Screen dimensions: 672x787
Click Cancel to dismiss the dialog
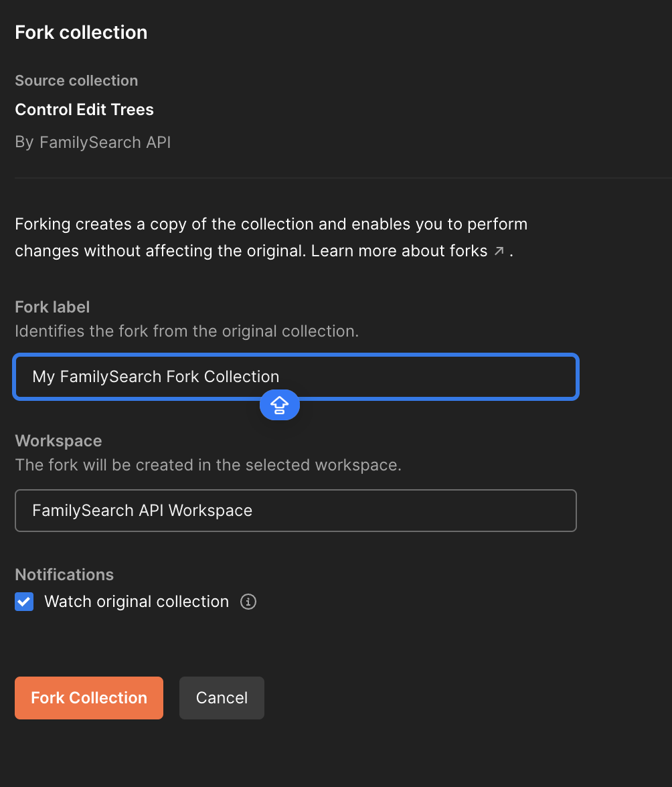tap(222, 697)
